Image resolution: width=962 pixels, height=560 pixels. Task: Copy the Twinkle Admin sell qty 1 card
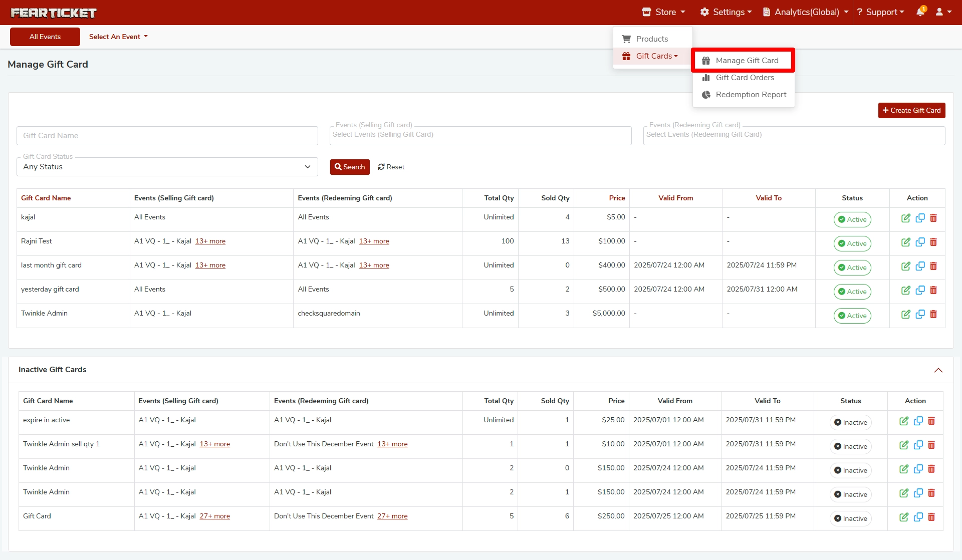(918, 445)
